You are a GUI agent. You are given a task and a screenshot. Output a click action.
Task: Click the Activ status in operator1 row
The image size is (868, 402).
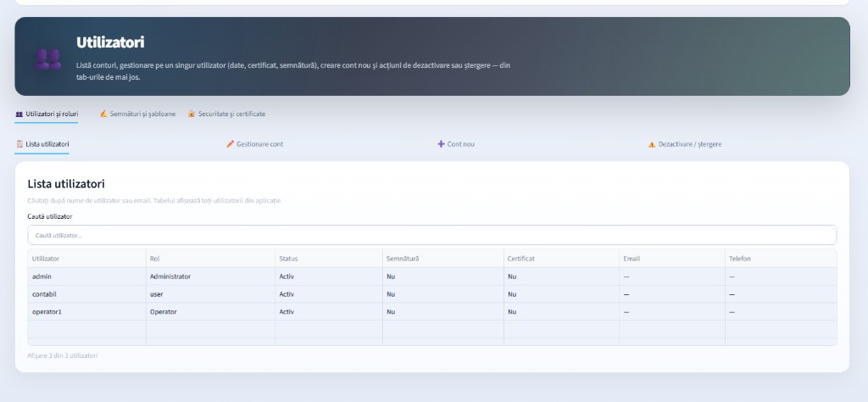(329, 312)
